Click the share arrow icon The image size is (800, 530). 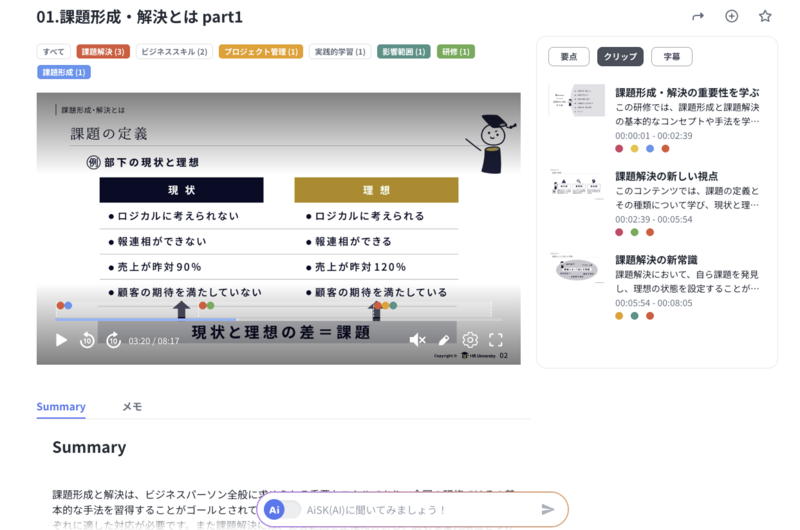698,16
